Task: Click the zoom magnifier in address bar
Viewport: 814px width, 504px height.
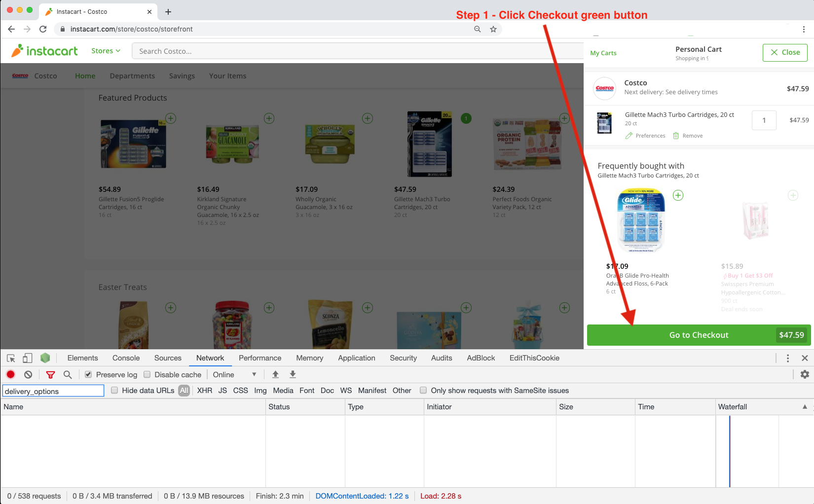Action: (477, 29)
